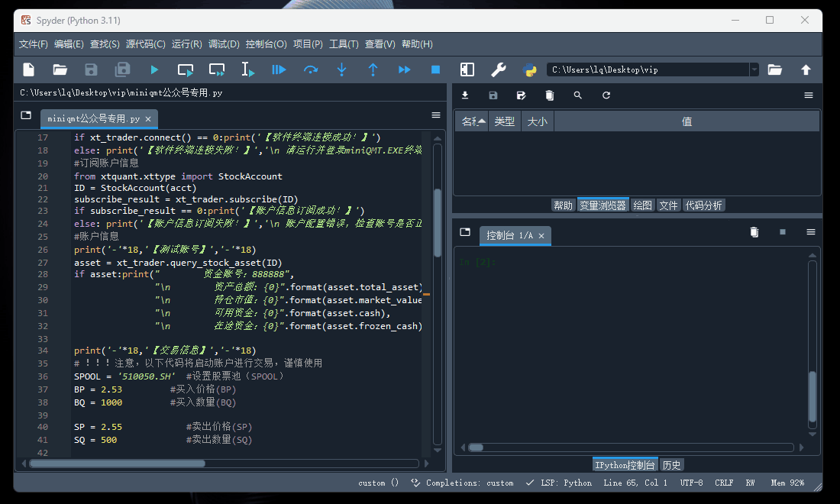This screenshot has height=504, width=840.
Task: Run current cell and advance
Action: (x=217, y=69)
